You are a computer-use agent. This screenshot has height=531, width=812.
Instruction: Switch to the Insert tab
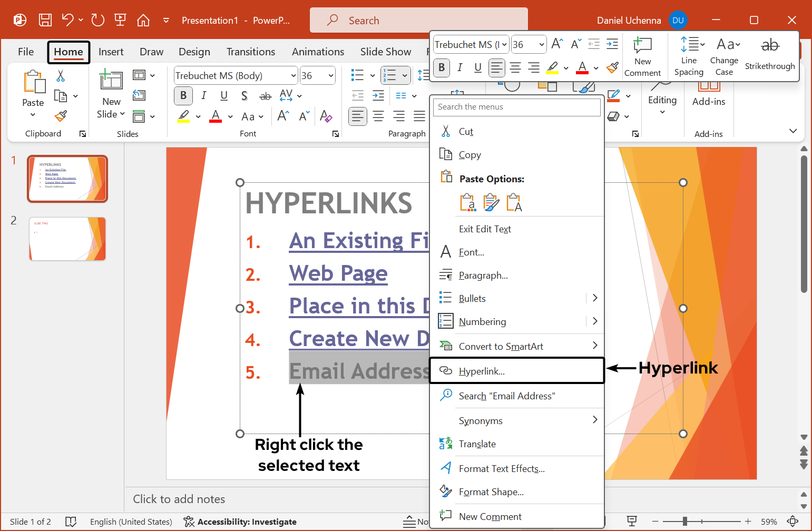111,52
